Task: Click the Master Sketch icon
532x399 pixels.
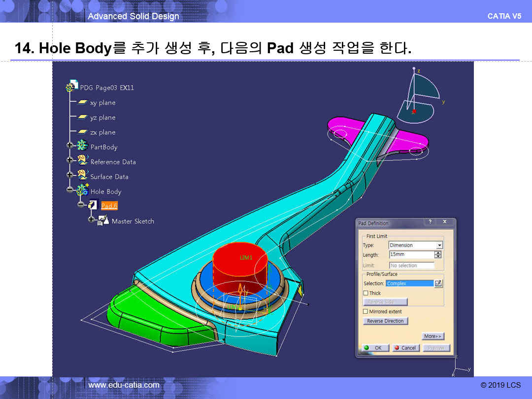Action: coord(103,221)
